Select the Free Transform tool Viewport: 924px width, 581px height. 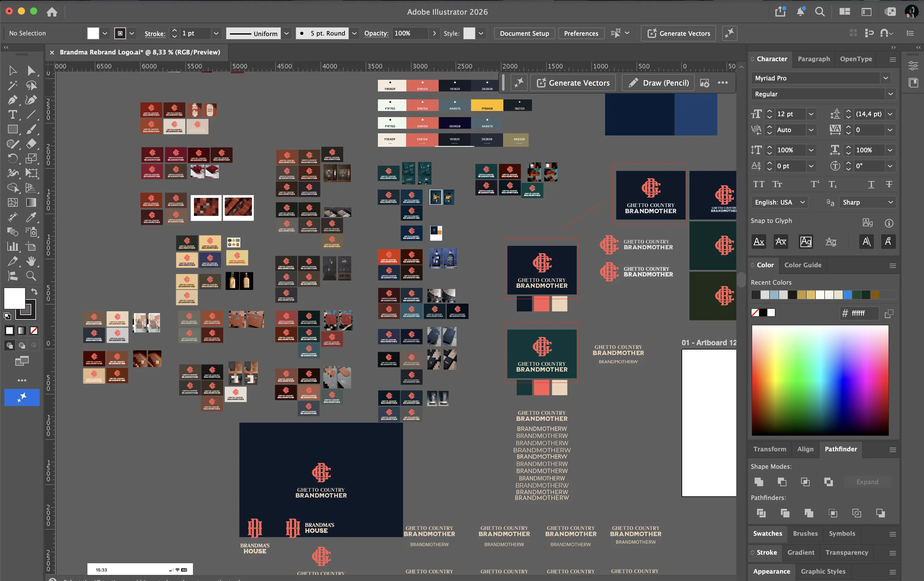[31, 173]
